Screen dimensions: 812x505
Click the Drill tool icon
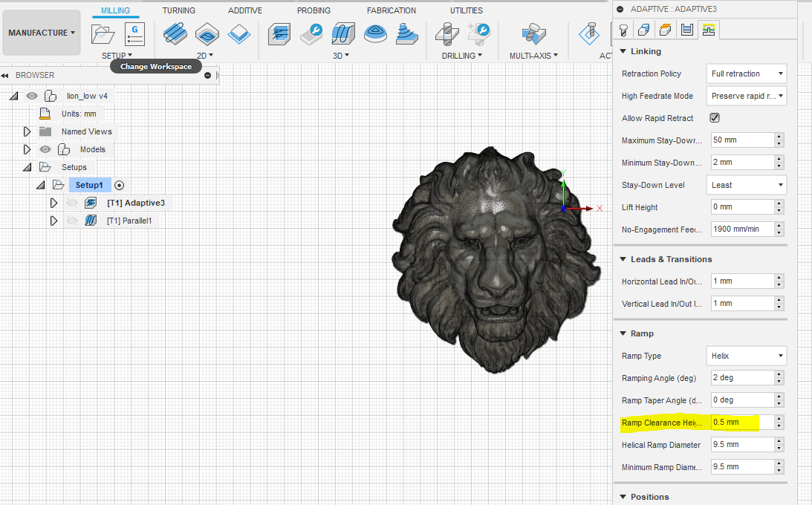(446, 34)
